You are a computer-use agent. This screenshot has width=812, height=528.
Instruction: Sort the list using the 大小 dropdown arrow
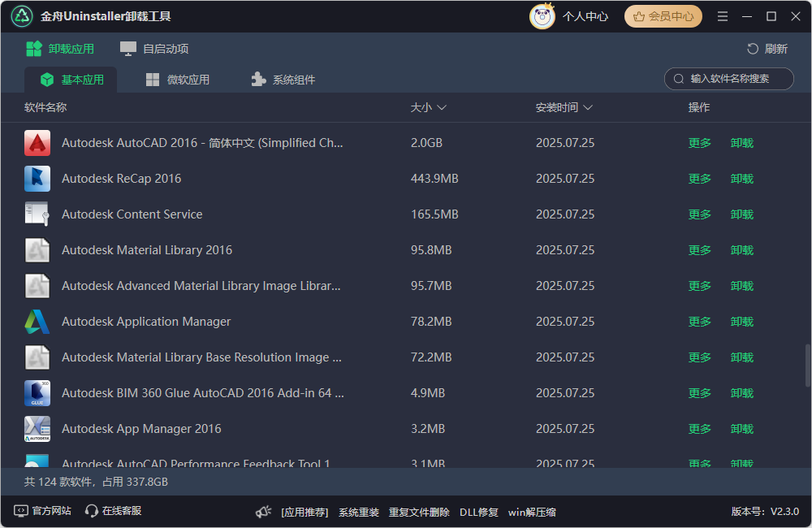coord(443,106)
